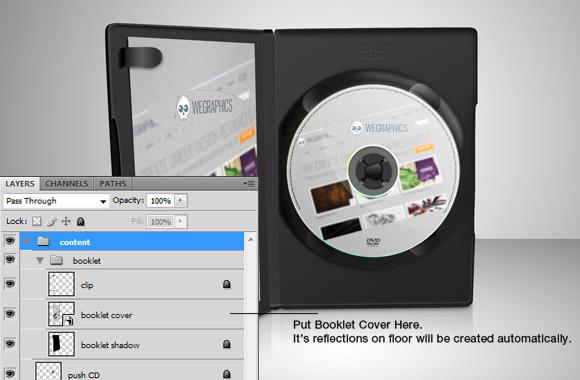Click the content group folder icon
The height and width of the screenshot is (380, 580).
tap(43, 242)
